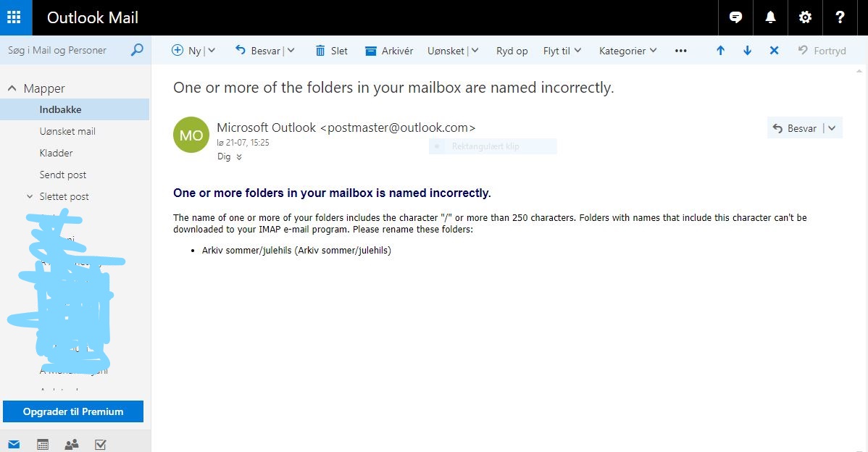Collapse the Mapper folder list
Screen dimensions: 868x452
(12, 88)
